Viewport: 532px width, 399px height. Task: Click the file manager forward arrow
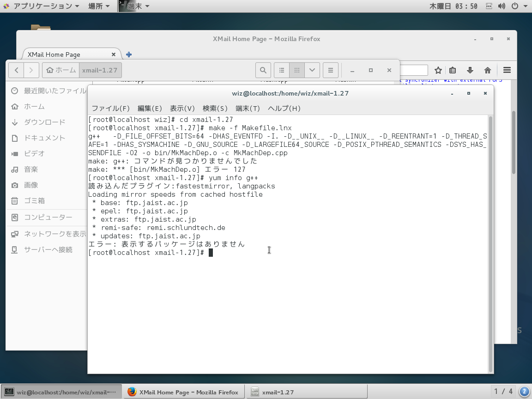coord(31,70)
